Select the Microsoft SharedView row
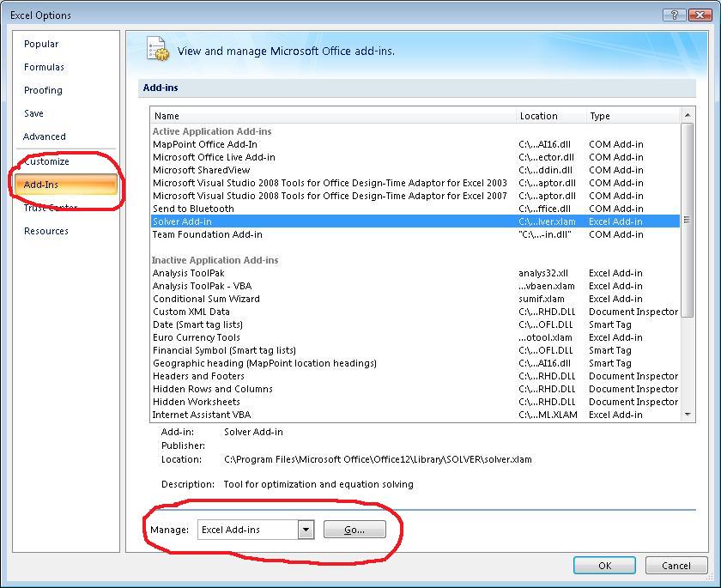This screenshot has height=588, width=721. point(415,170)
